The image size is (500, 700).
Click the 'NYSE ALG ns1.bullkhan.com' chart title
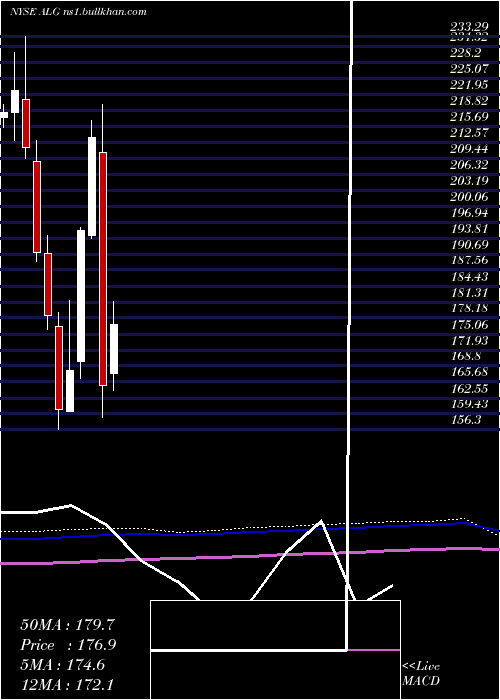78,12
